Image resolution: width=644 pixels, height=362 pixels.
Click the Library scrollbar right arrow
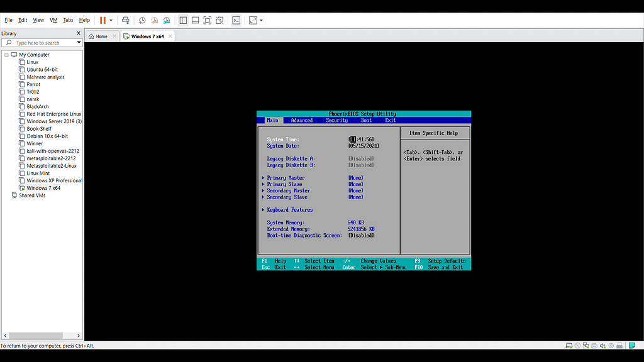point(79,336)
